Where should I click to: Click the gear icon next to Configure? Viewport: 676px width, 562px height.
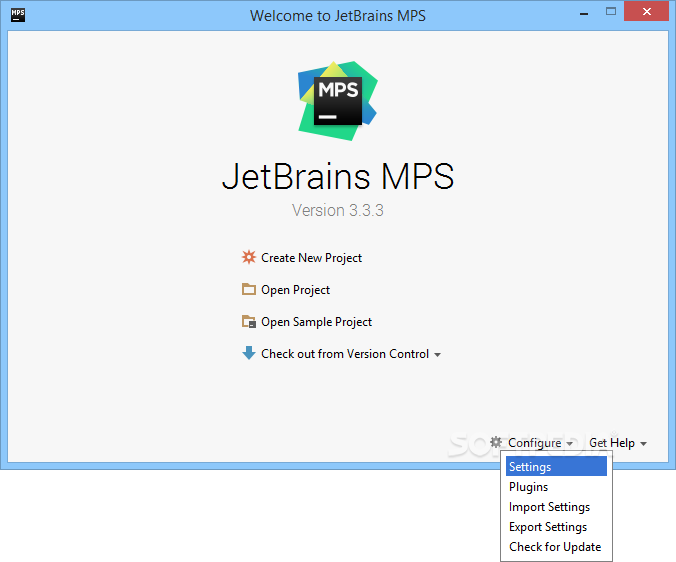point(496,442)
